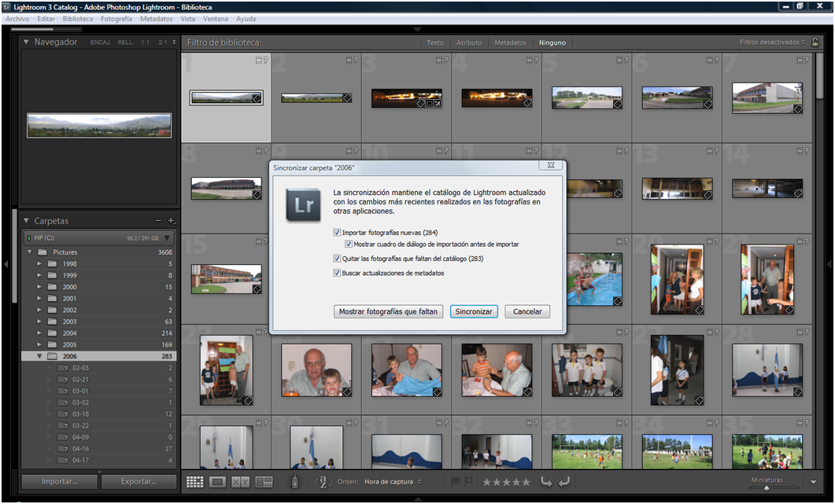Image resolution: width=835 pixels, height=504 pixels.
Task: Hide right panel with edge arrow
Action: (x=829, y=264)
